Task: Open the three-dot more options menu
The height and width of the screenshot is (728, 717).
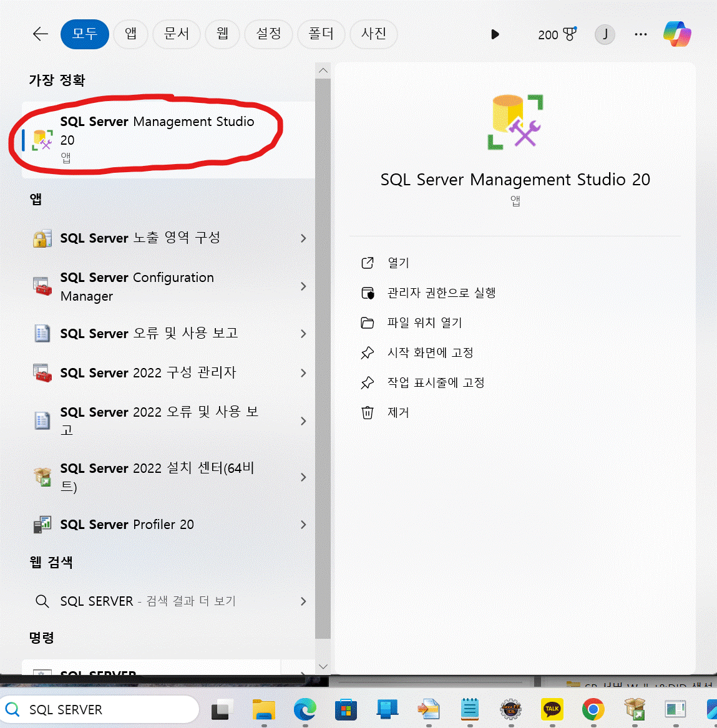Action: pyautogui.click(x=641, y=34)
